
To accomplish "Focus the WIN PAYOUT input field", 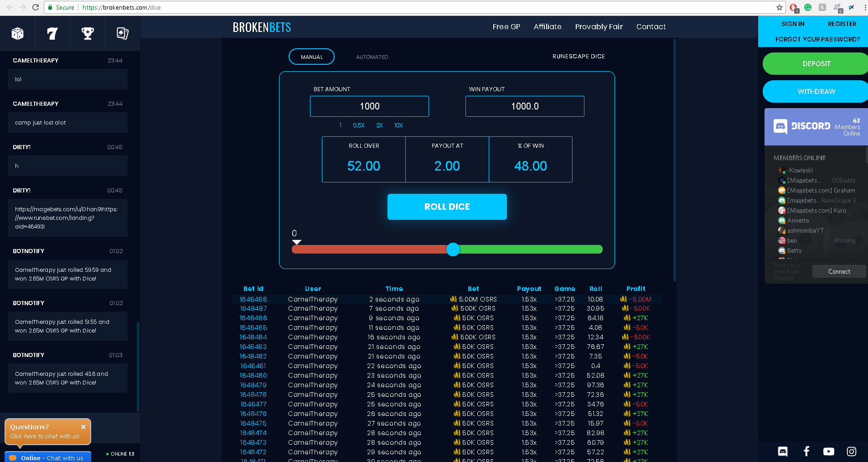I will [525, 106].
